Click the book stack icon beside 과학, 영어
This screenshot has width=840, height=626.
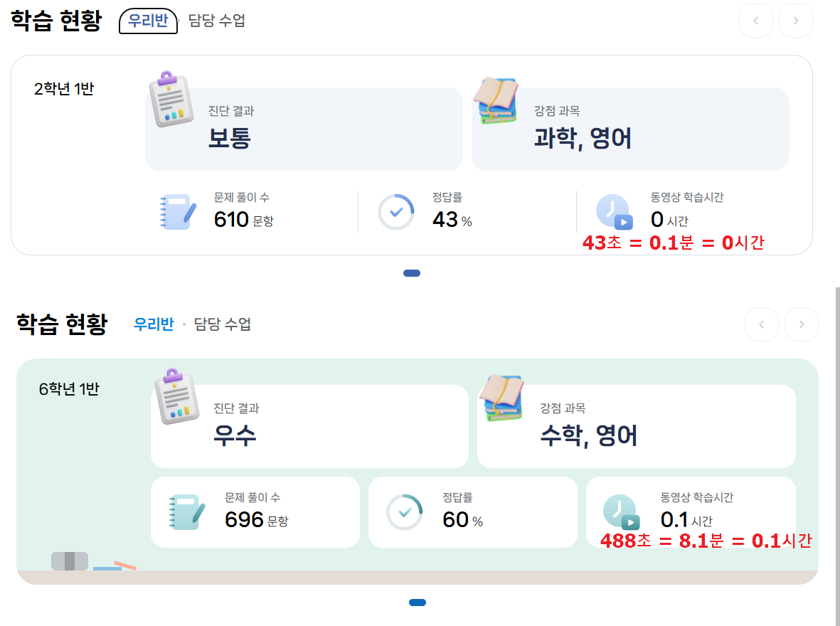click(x=496, y=101)
